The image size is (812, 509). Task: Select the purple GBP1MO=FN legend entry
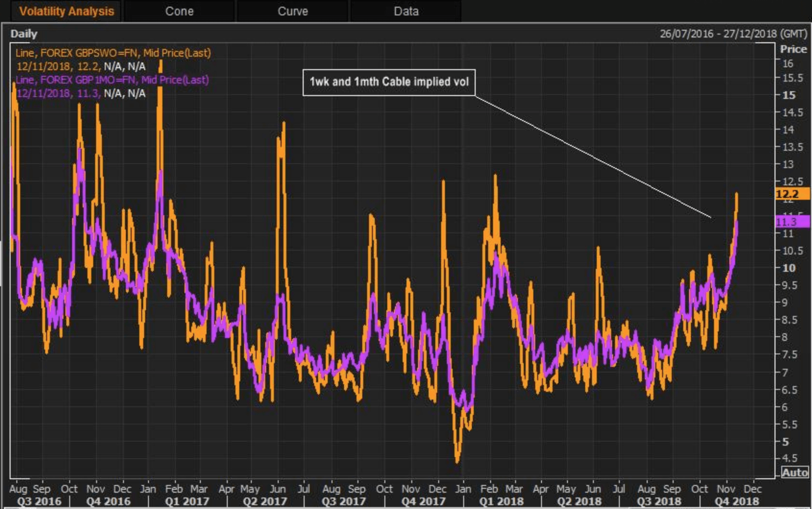112,80
